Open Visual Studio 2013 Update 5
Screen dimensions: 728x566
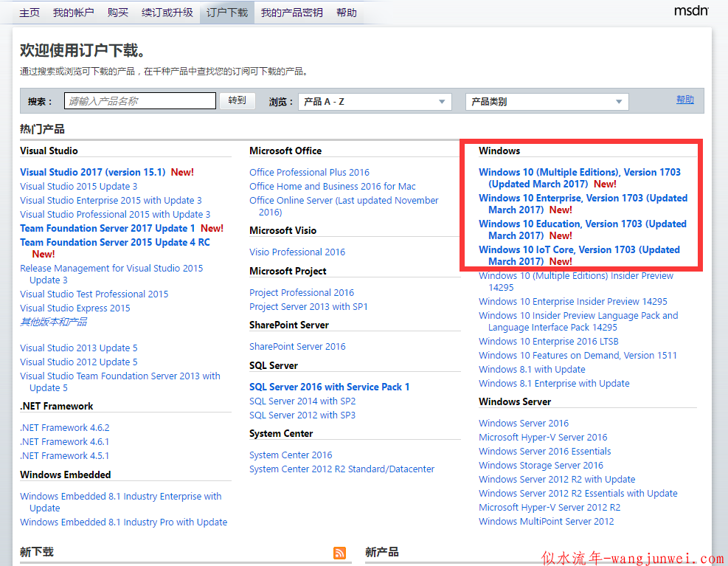click(78, 348)
